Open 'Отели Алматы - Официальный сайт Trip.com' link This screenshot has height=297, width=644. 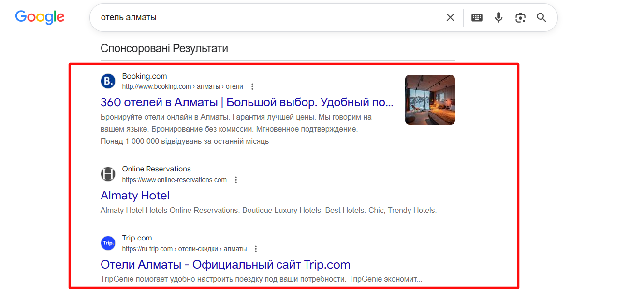click(225, 265)
